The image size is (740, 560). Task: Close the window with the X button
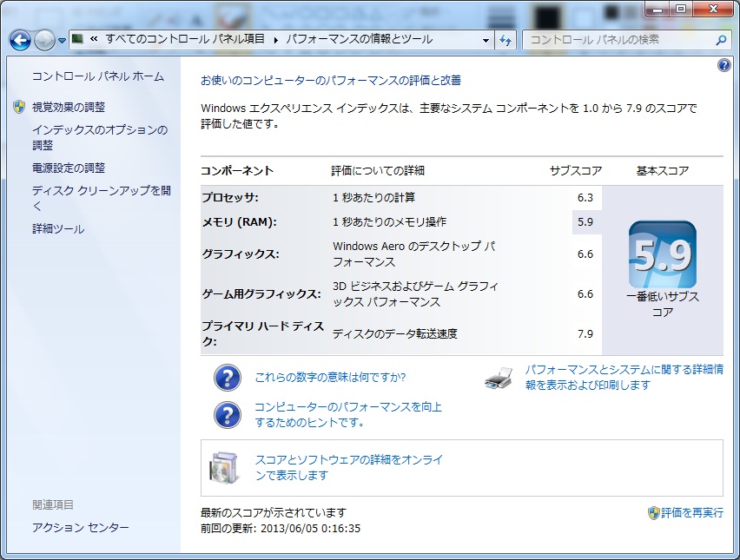pyautogui.click(x=714, y=10)
